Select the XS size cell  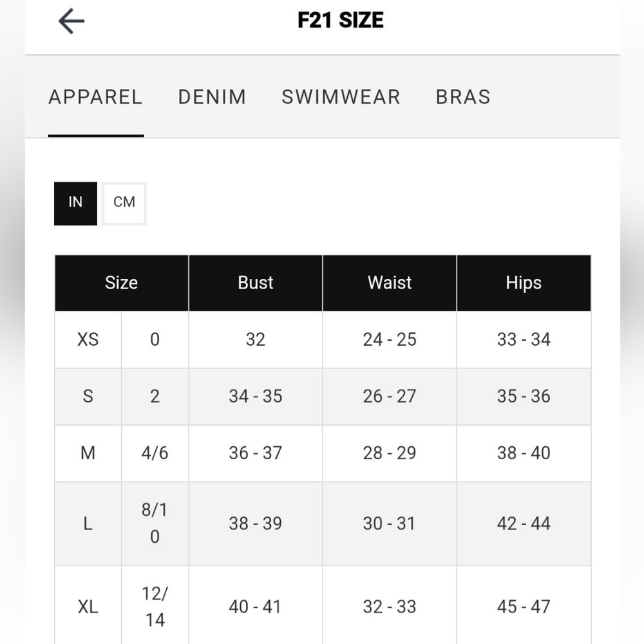coord(88,339)
